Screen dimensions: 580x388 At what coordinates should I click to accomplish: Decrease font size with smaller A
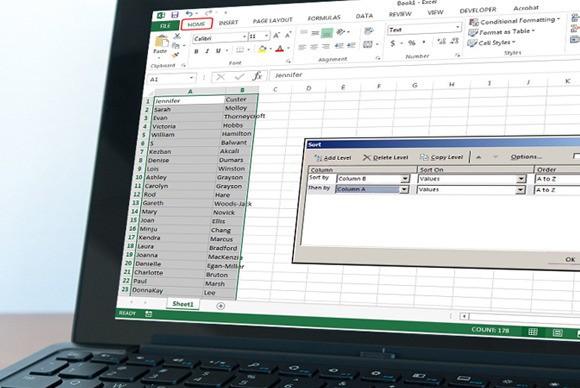pos(289,35)
